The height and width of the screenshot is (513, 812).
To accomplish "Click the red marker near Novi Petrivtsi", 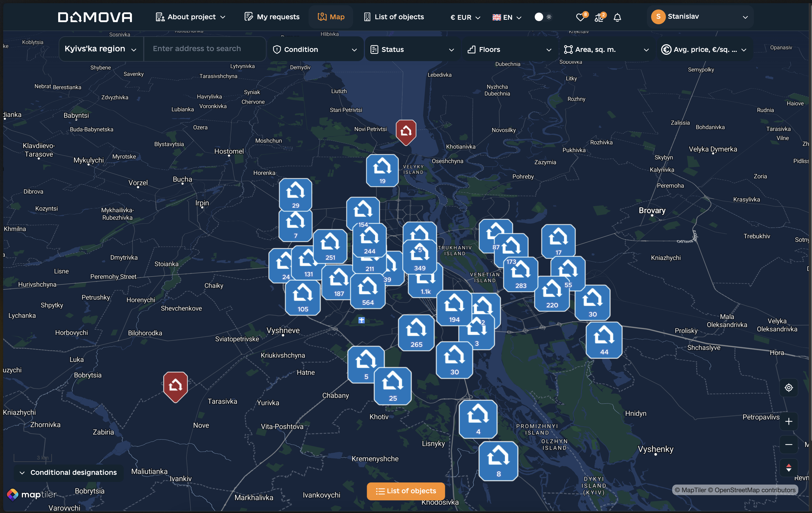I will pos(406,131).
